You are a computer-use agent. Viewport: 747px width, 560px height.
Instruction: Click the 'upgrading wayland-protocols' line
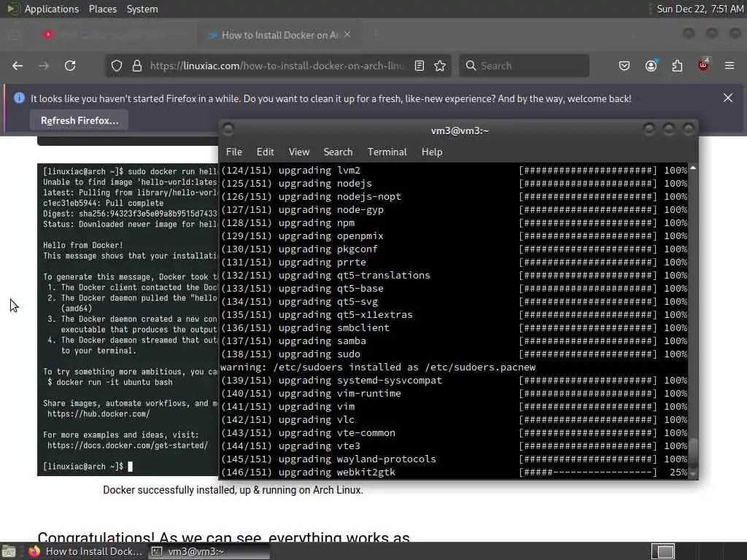pos(454,459)
